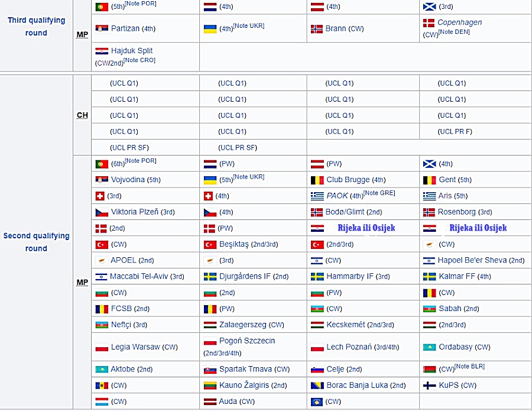Follow the Note DEN reference link
Screen dimensions: 532x411
click(x=454, y=32)
